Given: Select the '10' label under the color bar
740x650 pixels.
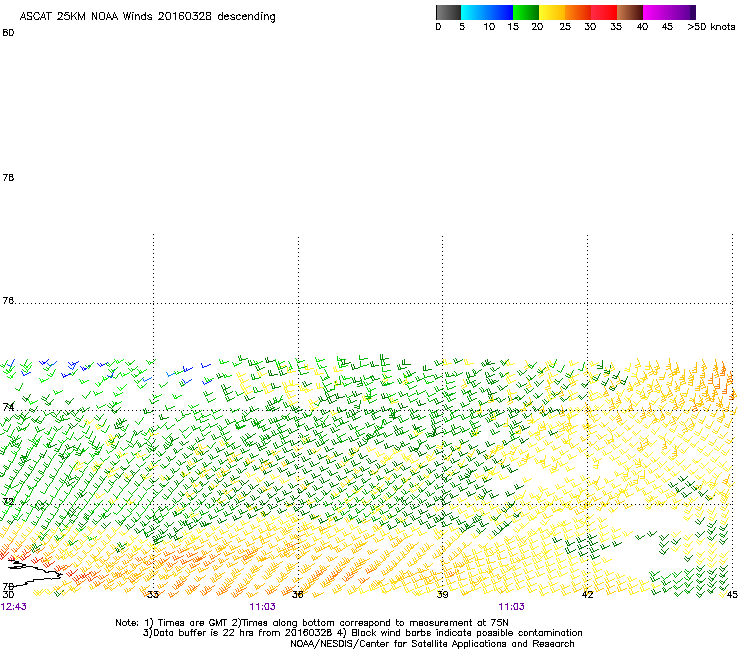Looking at the screenshot, I should [x=489, y=27].
